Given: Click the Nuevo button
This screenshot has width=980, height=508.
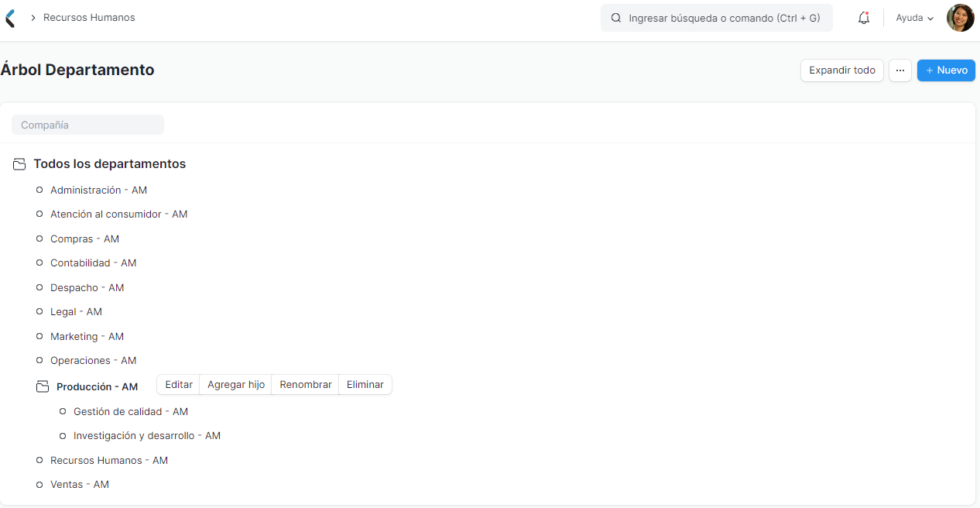Looking at the screenshot, I should pyautogui.click(x=946, y=70).
